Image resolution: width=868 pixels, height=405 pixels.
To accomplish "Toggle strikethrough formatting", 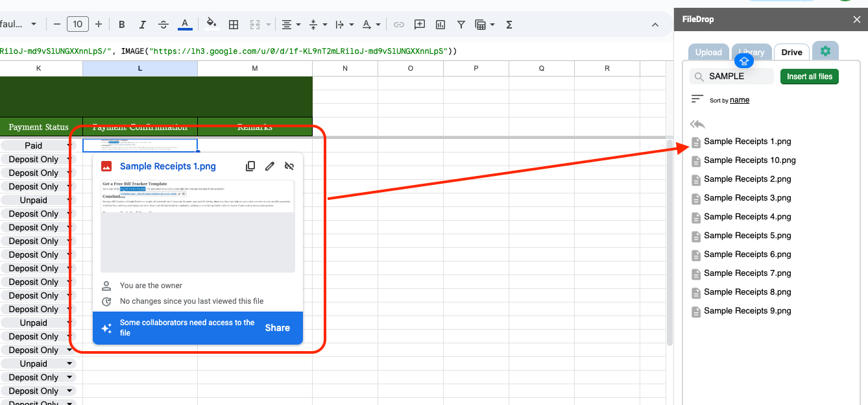I will 163,25.
